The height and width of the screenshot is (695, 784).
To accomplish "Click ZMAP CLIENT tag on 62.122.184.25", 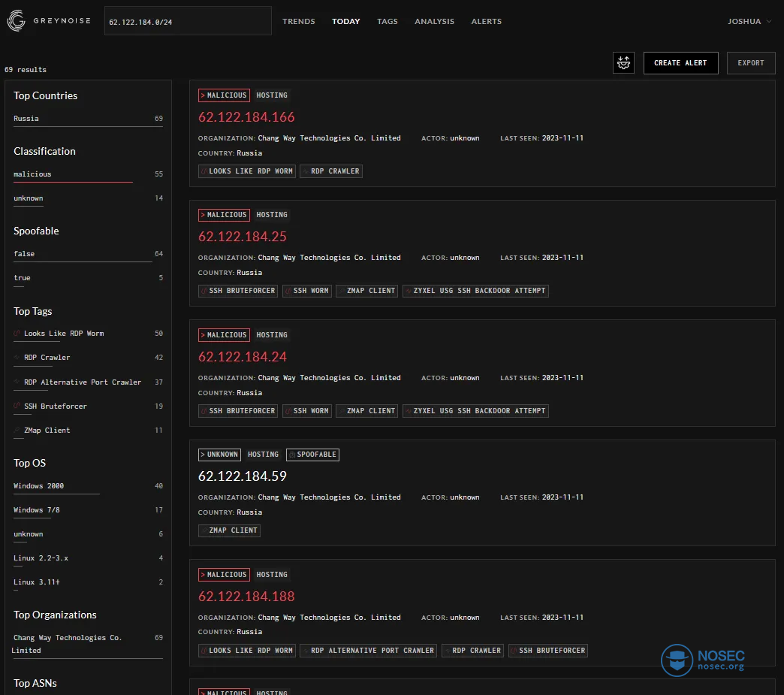I will click(x=367, y=291).
